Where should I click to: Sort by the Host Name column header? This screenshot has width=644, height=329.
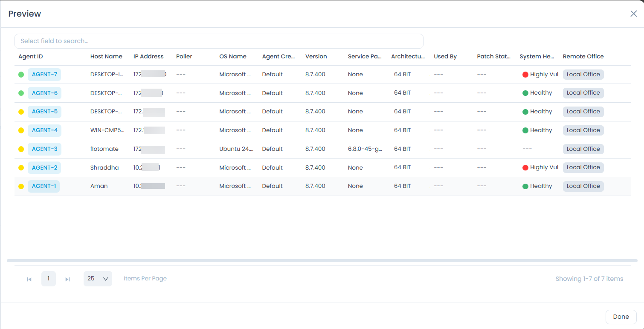[106, 56]
